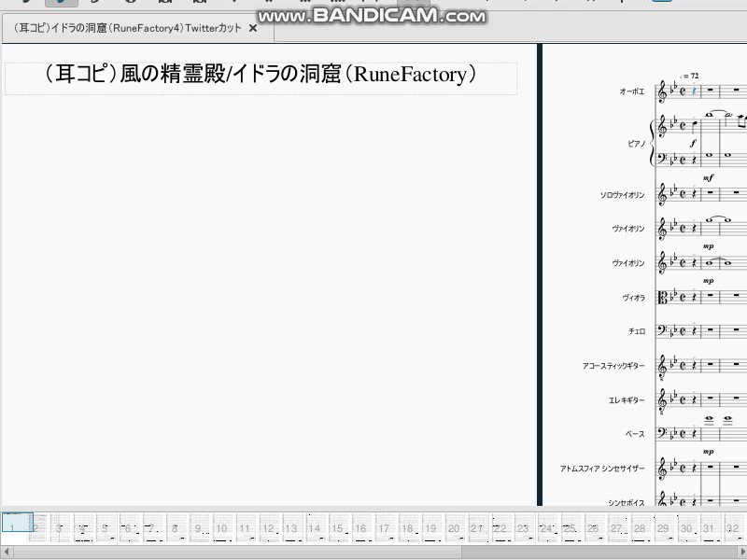Click the navigator scrollbar left arrow

coord(7,552)
